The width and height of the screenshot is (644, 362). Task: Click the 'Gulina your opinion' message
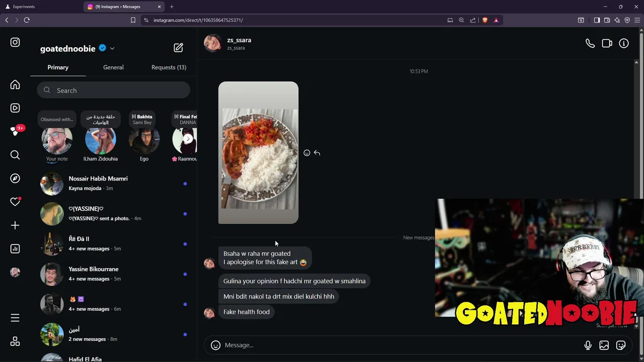point(294,281)
